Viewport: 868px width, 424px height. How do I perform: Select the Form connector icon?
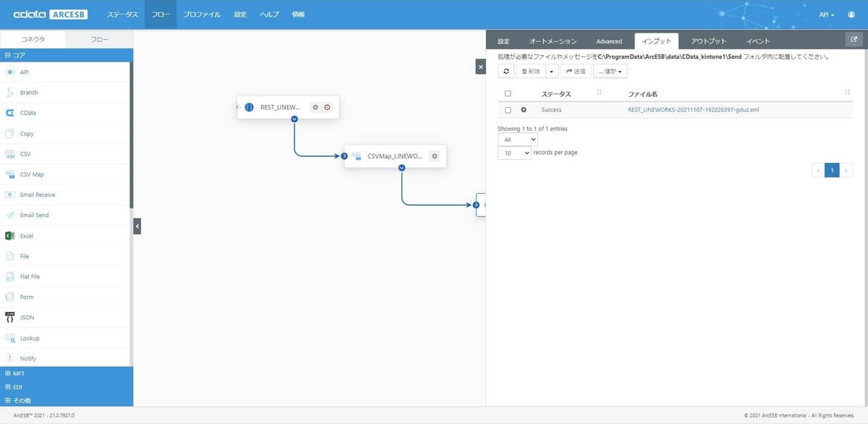10,297
